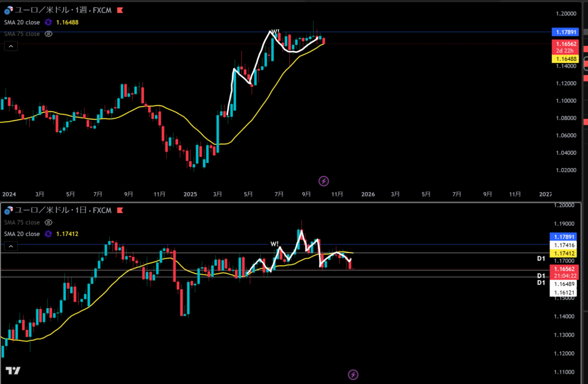Click the red 1.16562 current price label, daily chart
Image resolution: width=588 pixels, height=384 pixels.
563,269
